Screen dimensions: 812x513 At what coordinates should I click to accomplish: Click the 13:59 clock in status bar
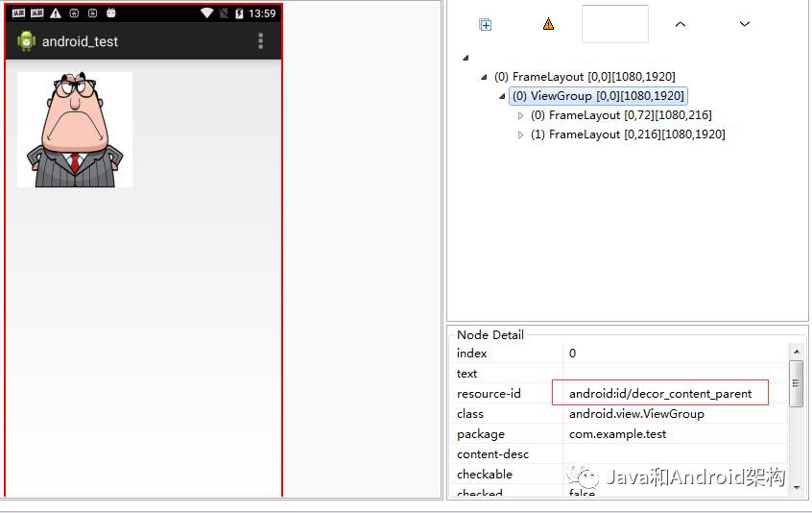[262, 13]
